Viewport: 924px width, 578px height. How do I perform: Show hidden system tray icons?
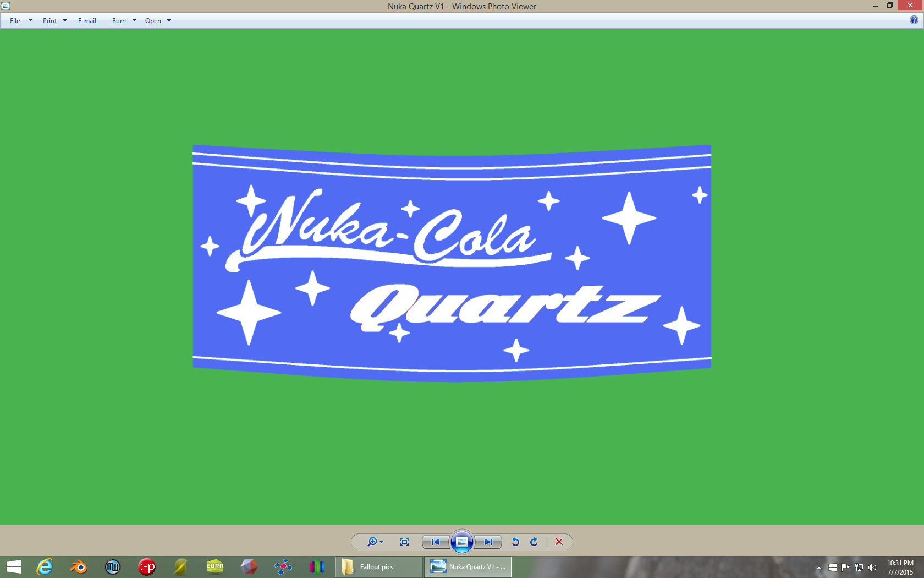pyautogui.click(x=819, y=568)
